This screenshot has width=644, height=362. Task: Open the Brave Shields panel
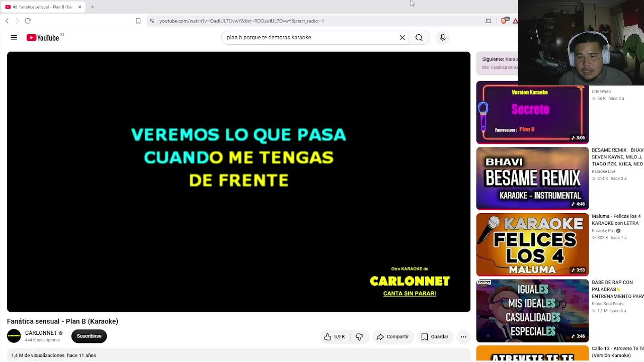[x=504, y=21]
